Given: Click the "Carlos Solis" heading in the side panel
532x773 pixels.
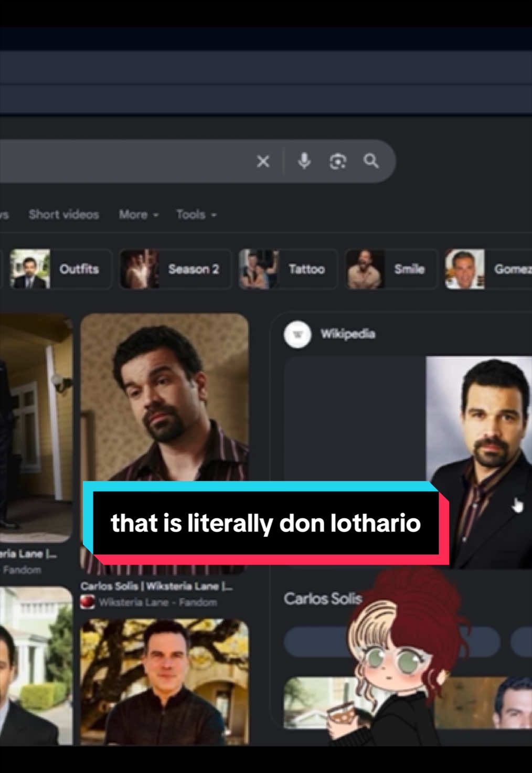Looking at the screenshot, I should coord(323,599).
